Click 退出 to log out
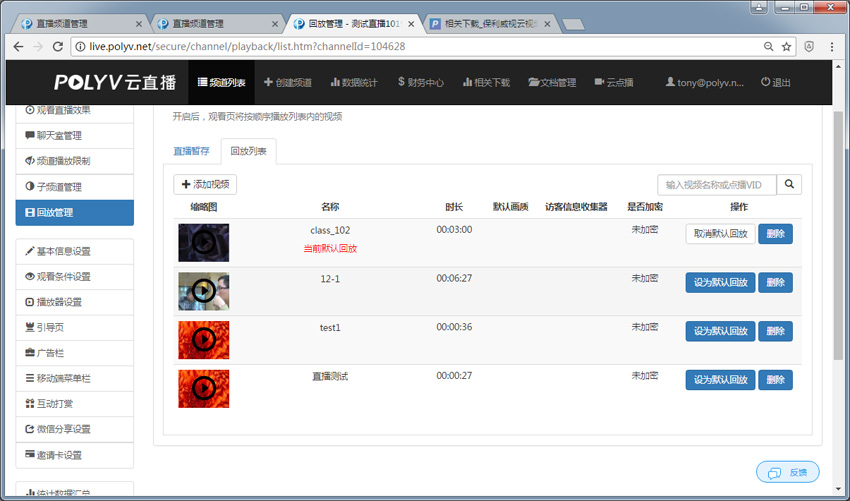 (x=775, y=82)
